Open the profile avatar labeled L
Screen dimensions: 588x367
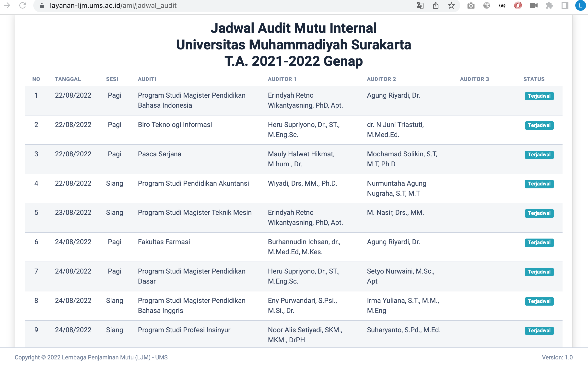coord(580,5)
